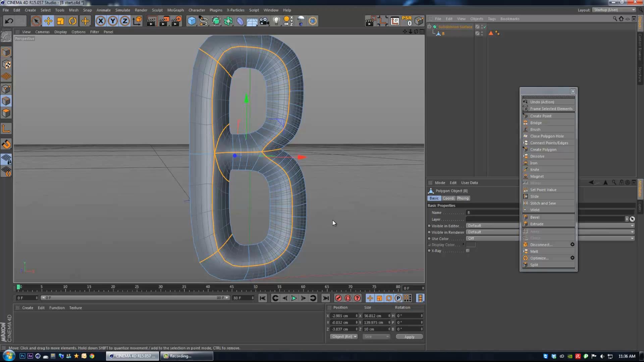
Task: Toggle X-Ray visibility checkbox
Action: (x=468, y=251)
